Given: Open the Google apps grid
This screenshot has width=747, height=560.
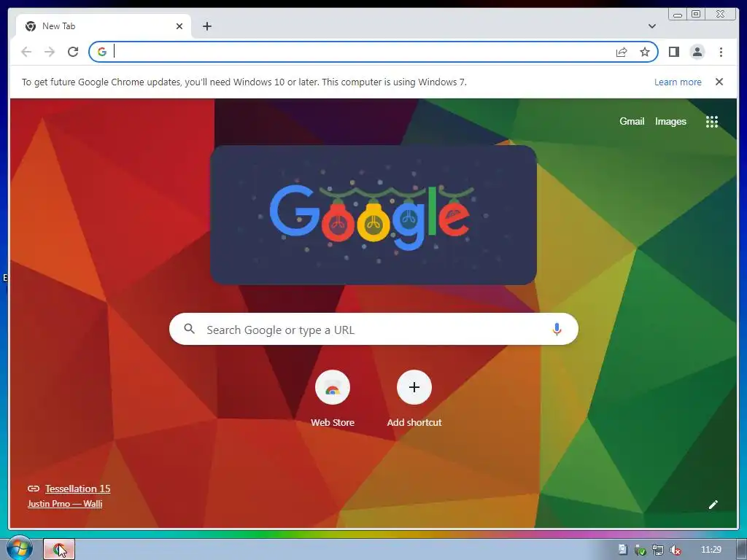Looking at the screenshot, I should point(712,122).
